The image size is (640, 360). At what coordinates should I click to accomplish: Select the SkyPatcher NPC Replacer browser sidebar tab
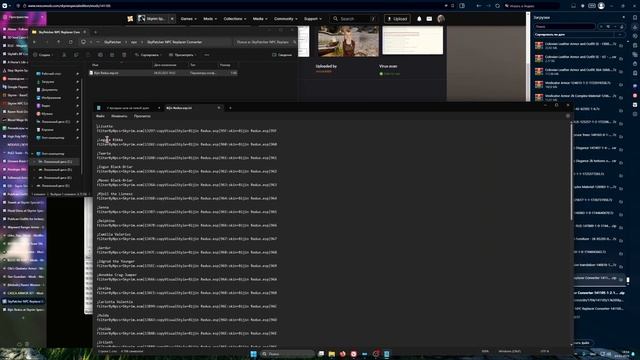[23, 301]
